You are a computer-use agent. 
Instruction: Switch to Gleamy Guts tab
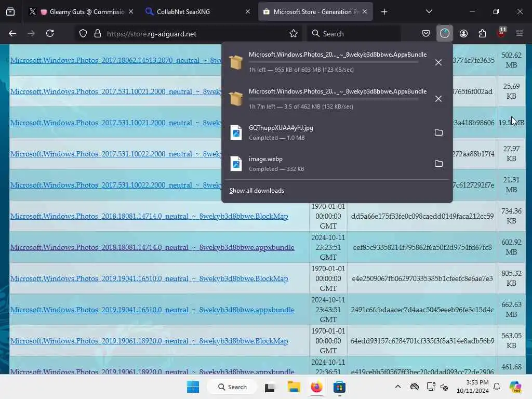82,12
